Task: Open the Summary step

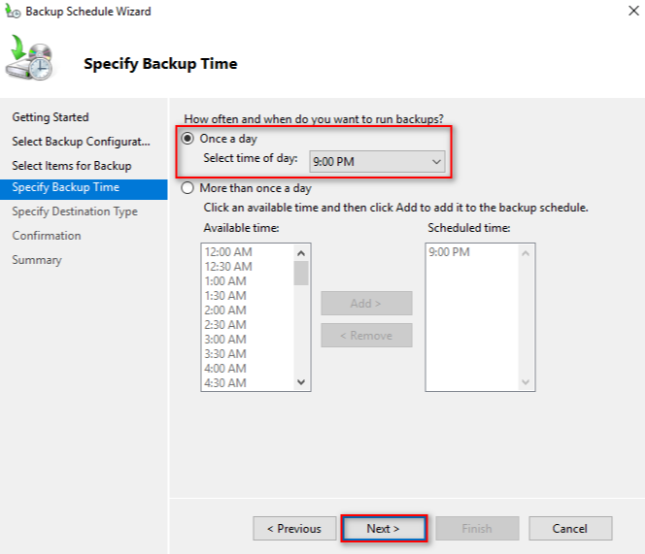Action: (x=37, y=260)
